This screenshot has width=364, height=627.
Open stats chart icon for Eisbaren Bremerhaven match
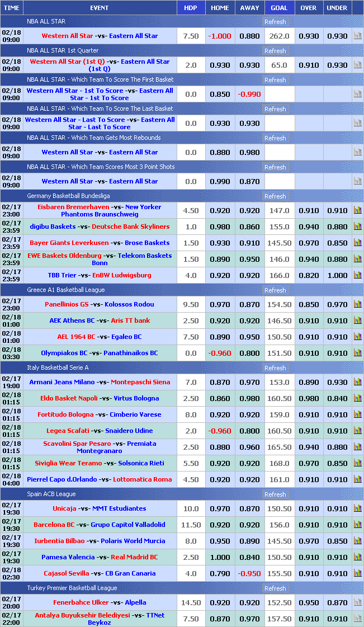pos(357,210)
